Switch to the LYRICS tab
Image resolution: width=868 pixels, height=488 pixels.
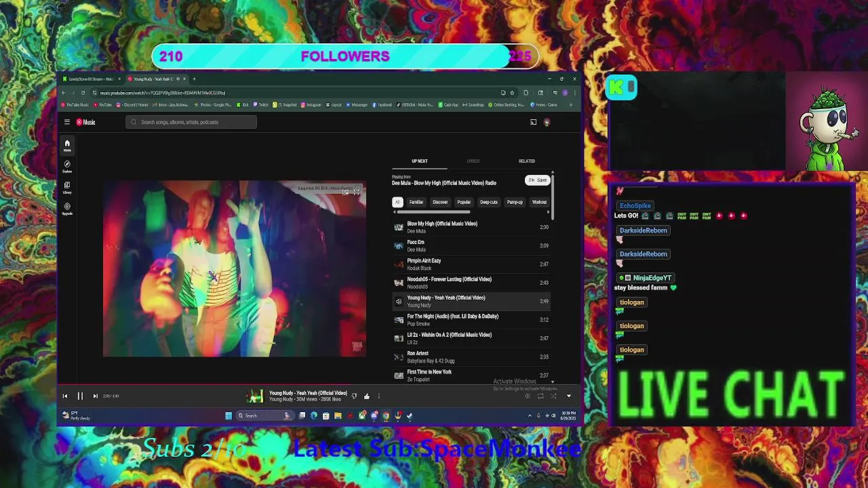473,161
